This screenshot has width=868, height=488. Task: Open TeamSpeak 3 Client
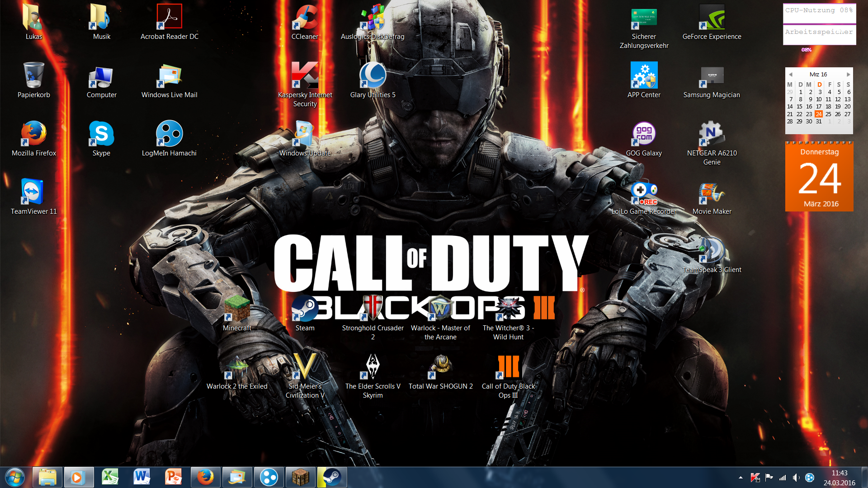pos(712,255)
